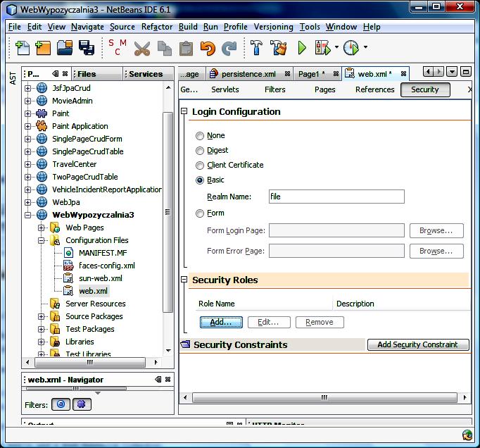The image size is (480, 448).
Task: Click the Paste clipboard icon
Action: click(x=186, y=49)
